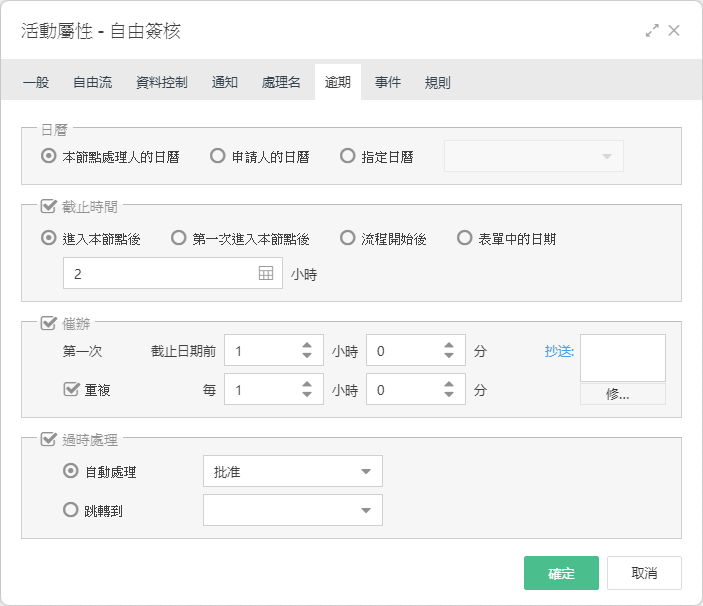This screenshot has height=606, width=703.
Task: Click the 抄送 link
Action: tap(559, 351)
